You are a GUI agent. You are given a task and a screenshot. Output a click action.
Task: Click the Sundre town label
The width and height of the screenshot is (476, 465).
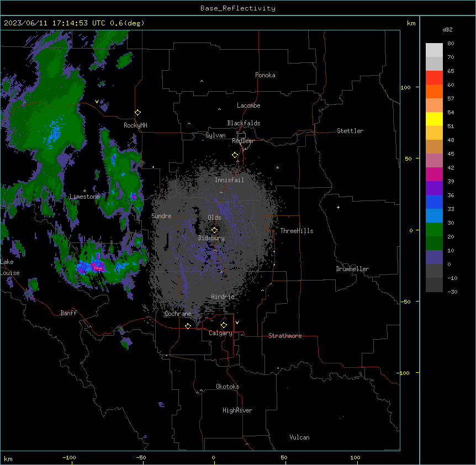161,216
